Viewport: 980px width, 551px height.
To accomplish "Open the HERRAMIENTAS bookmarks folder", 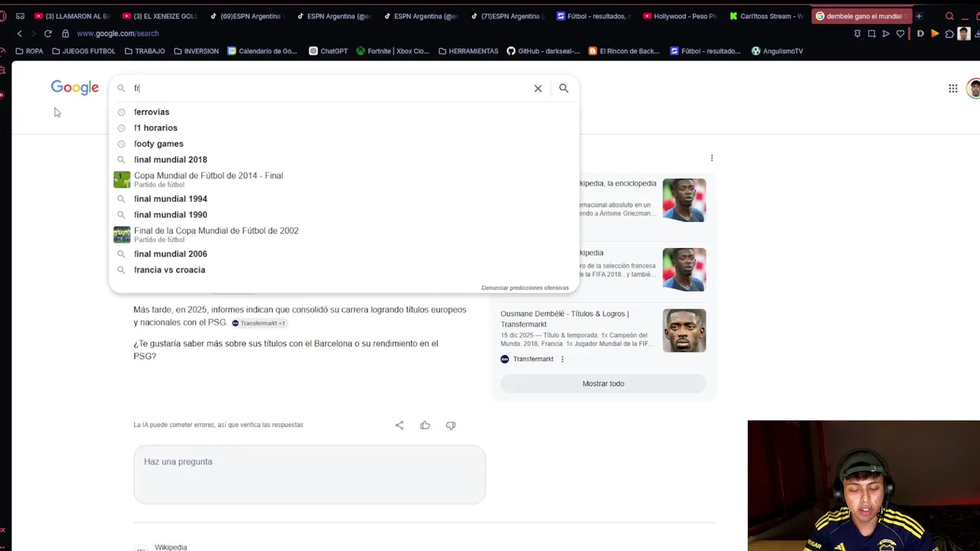I will click(468, 51).
